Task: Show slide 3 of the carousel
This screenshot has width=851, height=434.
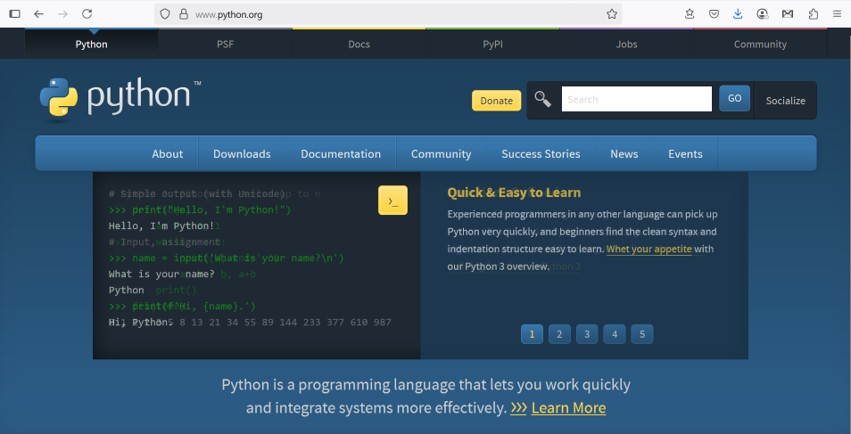Action: point(587,334)
